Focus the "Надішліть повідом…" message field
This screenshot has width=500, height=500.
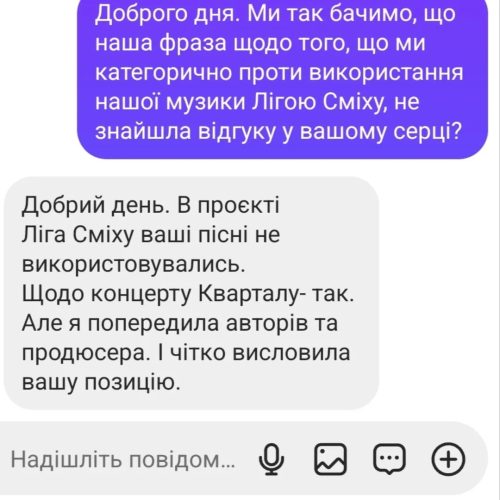(x=123, y=459)
